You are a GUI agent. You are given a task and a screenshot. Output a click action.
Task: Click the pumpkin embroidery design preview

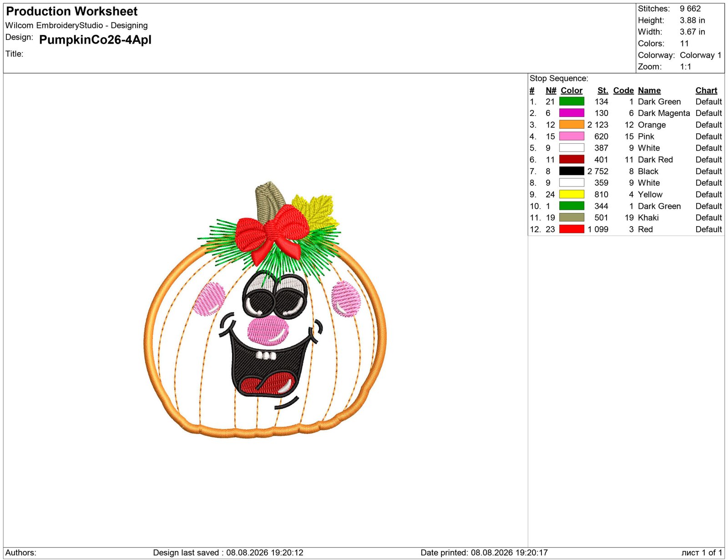point(265,310)
